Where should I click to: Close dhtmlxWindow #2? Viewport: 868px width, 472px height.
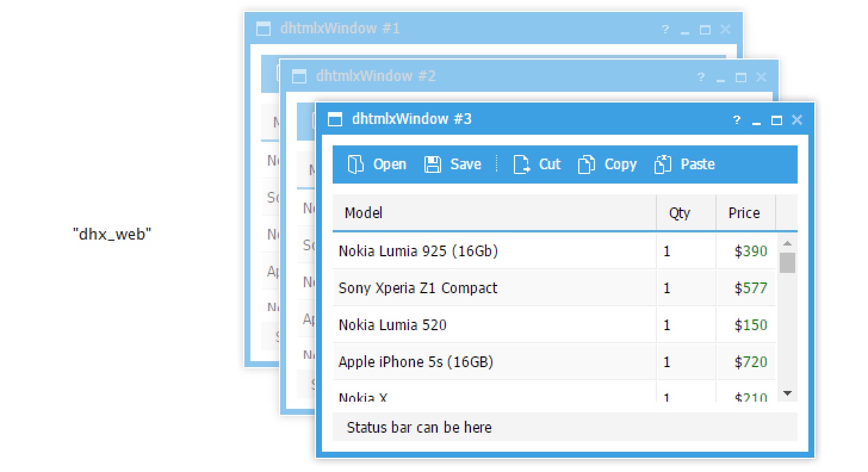click(761, 77)
